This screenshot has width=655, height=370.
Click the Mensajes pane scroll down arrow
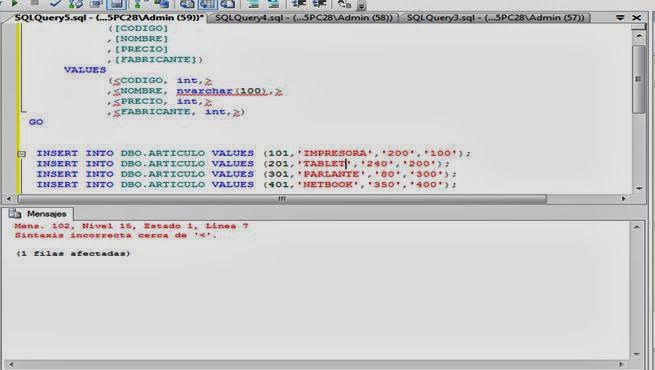click(x=636, y=354)
